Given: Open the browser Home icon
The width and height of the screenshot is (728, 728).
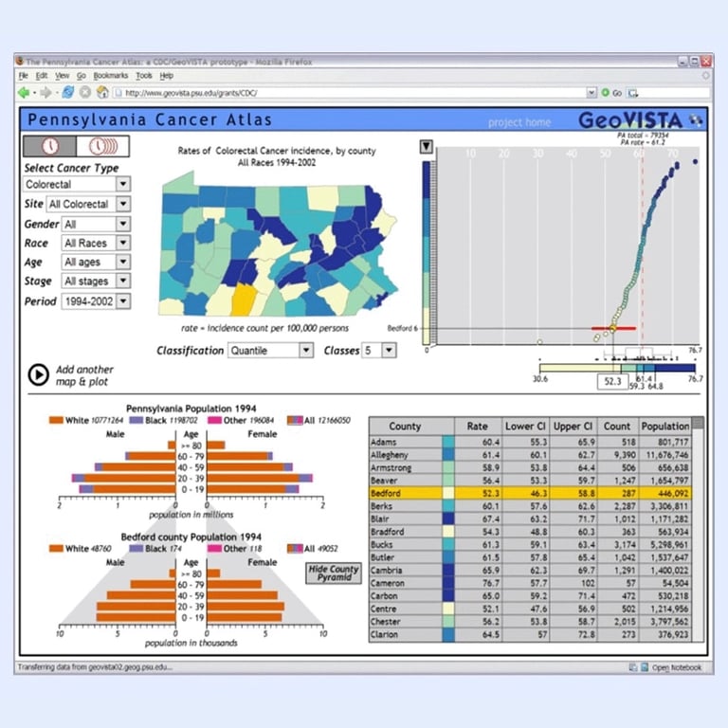Looking at the screenshot, I should [102, 92].
